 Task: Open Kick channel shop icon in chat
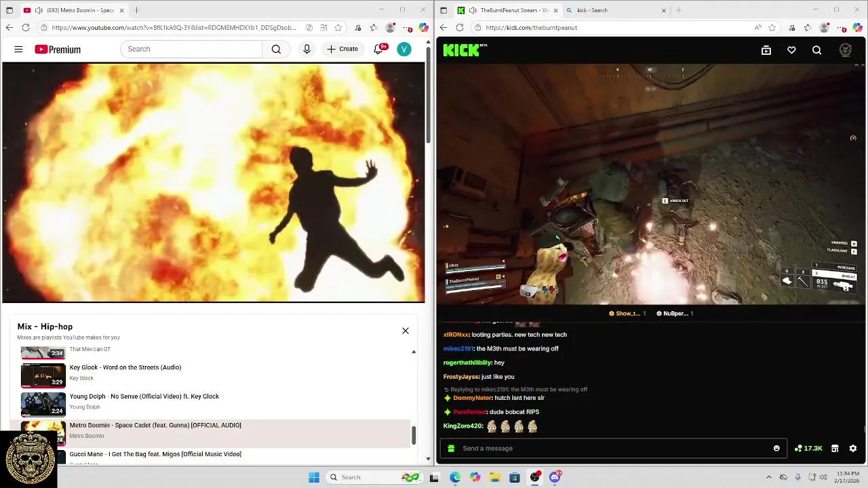click(x=835, y=448)
